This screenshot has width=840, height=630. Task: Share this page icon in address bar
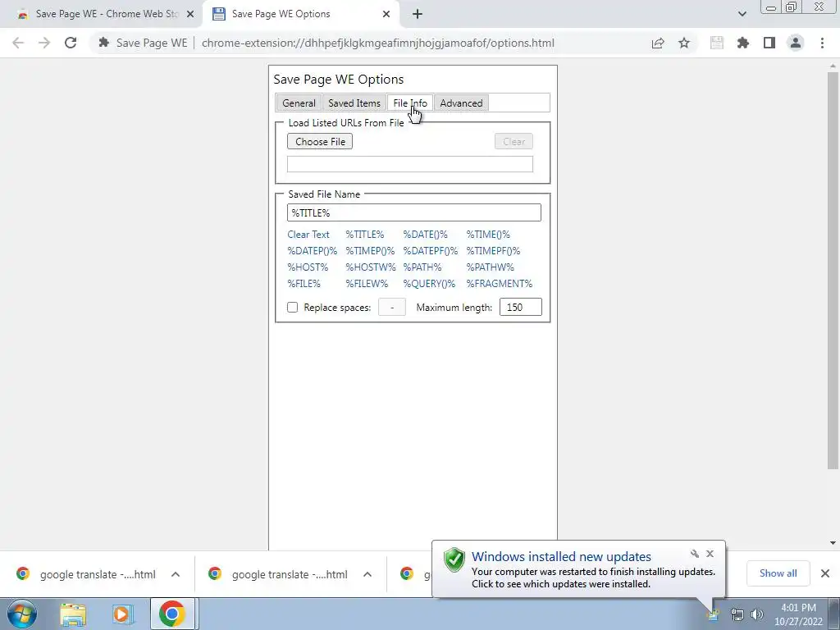[658, 43]
